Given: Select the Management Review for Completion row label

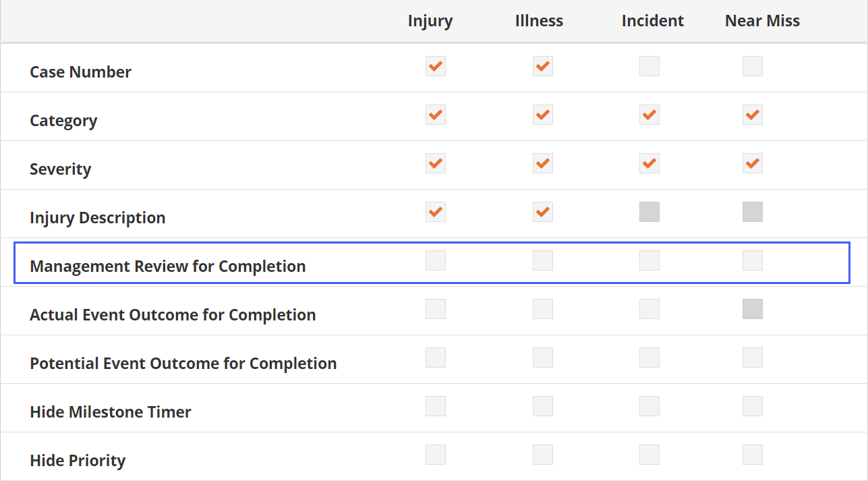Looking at the screenshot, I should click(x=168, y=266).
